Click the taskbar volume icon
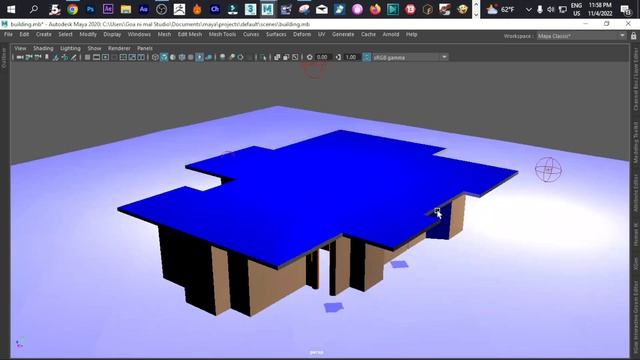640x360 pixels. (551, 9)
